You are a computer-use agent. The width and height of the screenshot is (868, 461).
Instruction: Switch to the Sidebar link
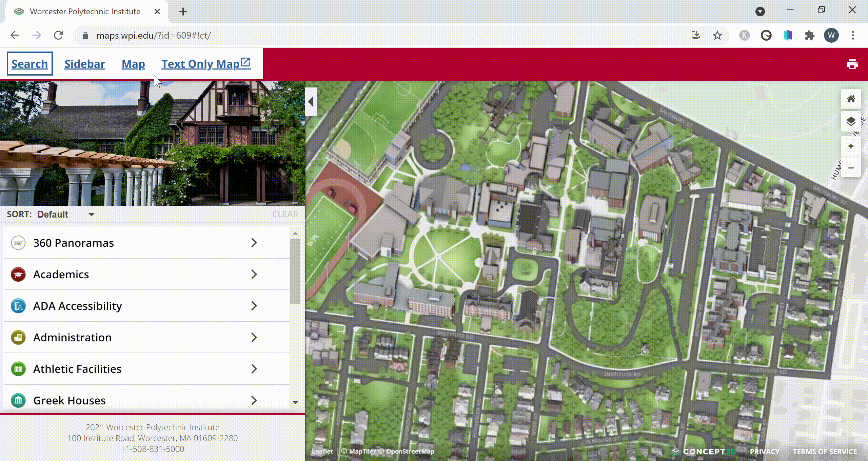(84, 64)
